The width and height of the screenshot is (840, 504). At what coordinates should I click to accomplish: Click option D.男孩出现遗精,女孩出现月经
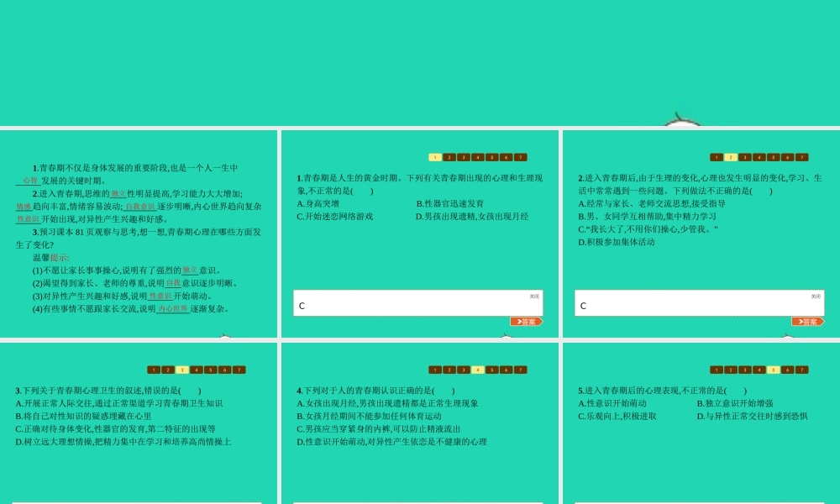coord(472,217)
